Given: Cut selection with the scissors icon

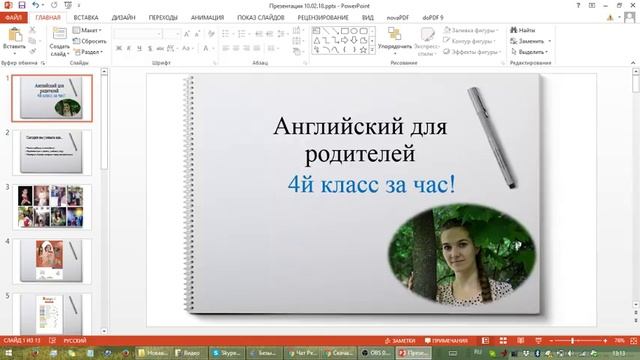Looking at the screenshot, I should click(x=32, y=30).
